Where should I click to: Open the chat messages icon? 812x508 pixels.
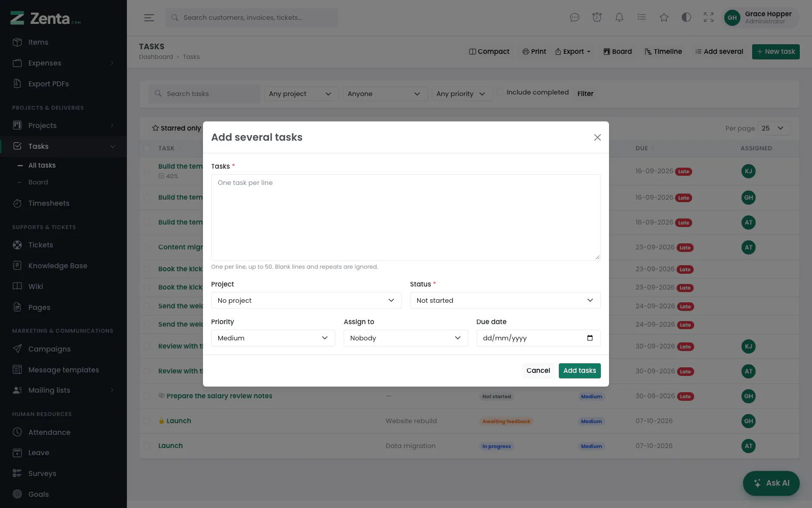(574, 18)
